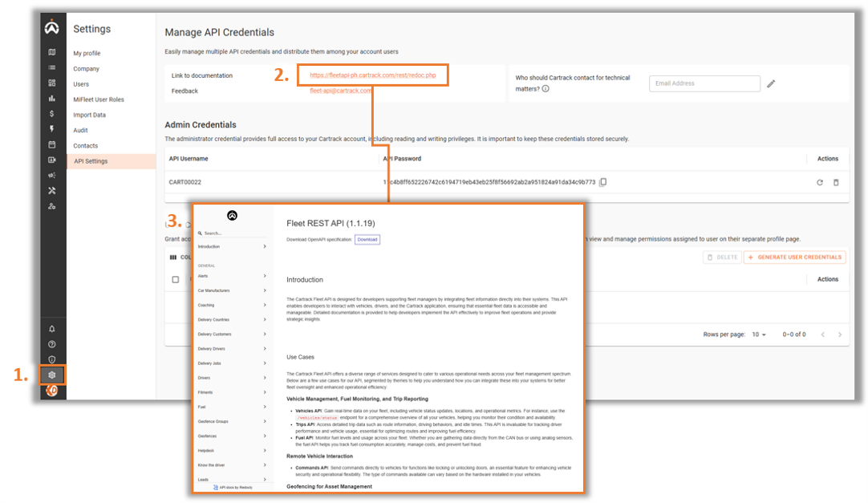868x503 pixels.
Task: Open the megaphone announcements sidebar icon
Action: [52, 176]
